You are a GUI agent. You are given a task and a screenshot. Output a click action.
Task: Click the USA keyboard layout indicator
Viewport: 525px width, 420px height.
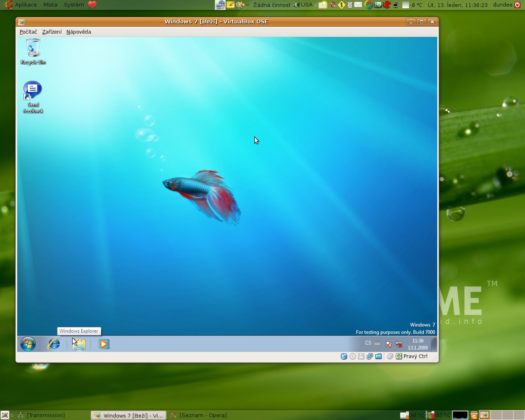click(x=307, y=5)
